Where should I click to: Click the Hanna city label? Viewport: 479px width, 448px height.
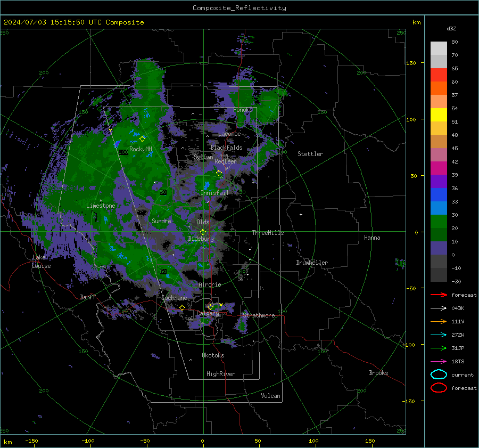click(x=372, y=237)
